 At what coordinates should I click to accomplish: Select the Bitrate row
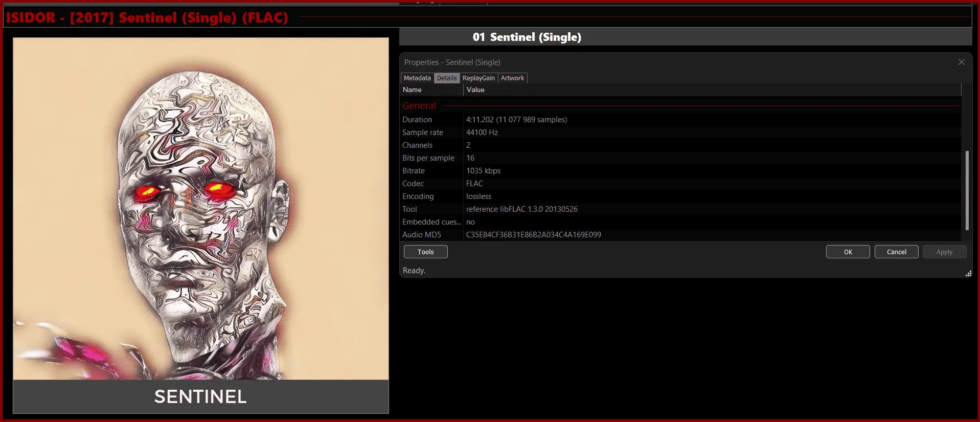(680, 170)
